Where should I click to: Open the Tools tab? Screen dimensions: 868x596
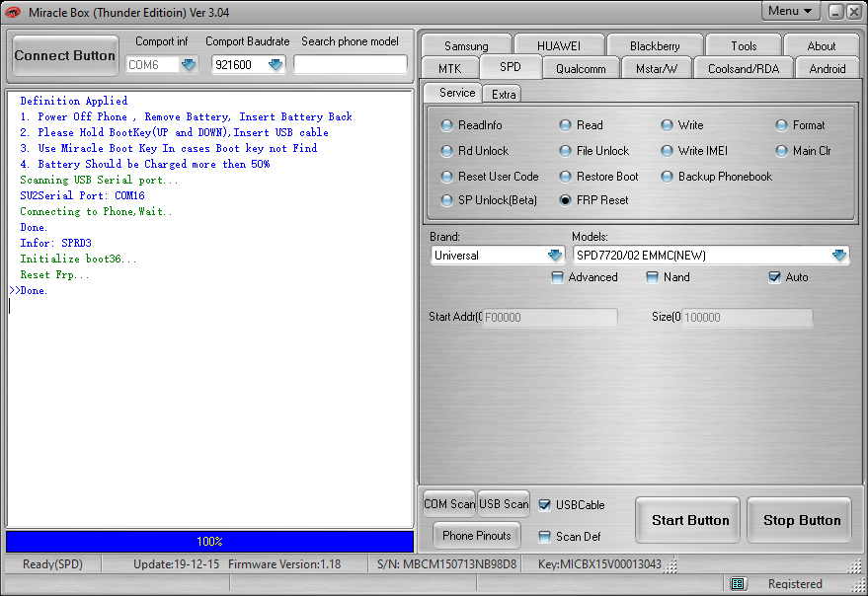click(x=744, y=45)
